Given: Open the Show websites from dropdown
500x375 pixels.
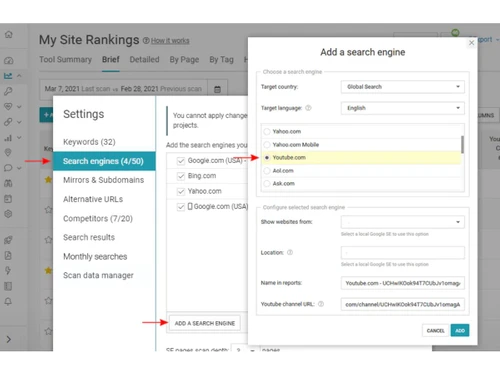Looking at the screenshot, I should point(402,222).
